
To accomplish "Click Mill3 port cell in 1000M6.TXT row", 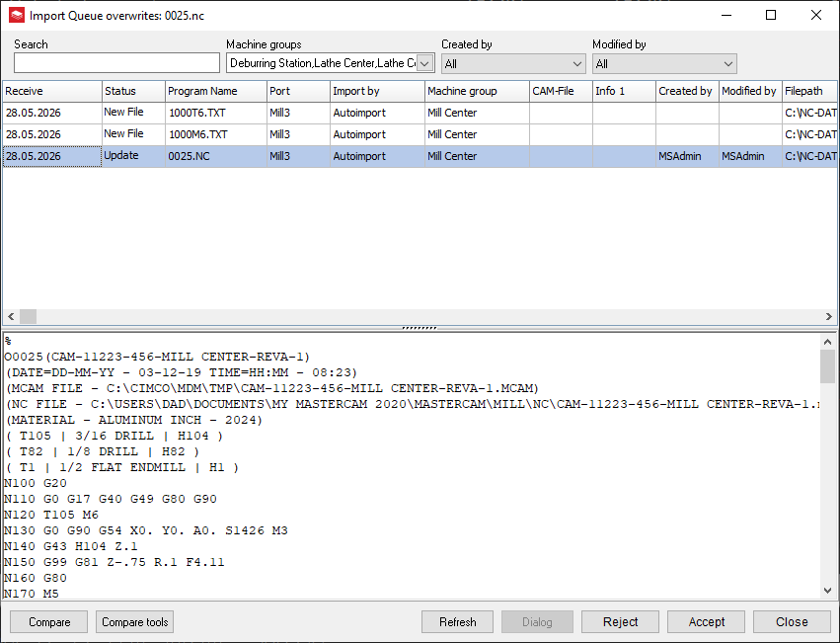I will click(298, 134).
